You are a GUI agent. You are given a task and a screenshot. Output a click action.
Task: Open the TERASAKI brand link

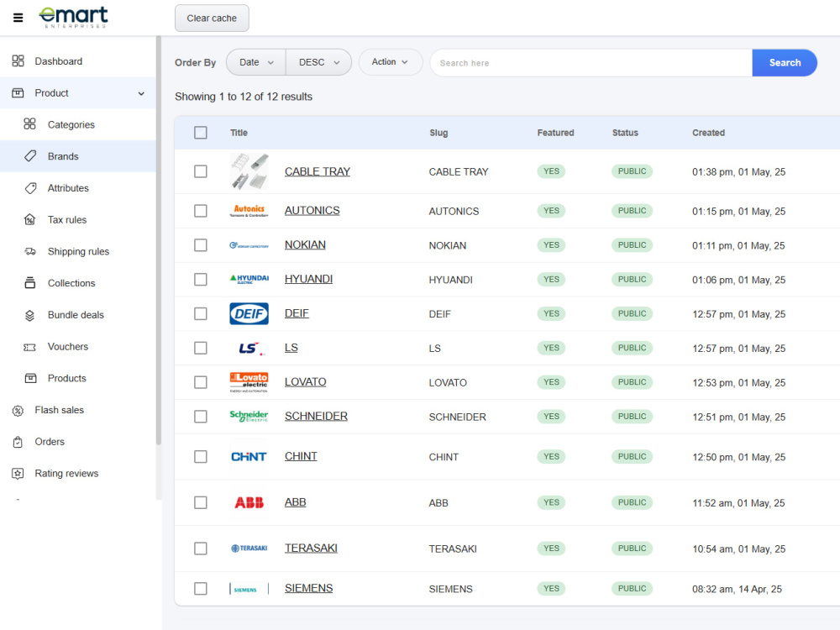[x=311, y=548]
